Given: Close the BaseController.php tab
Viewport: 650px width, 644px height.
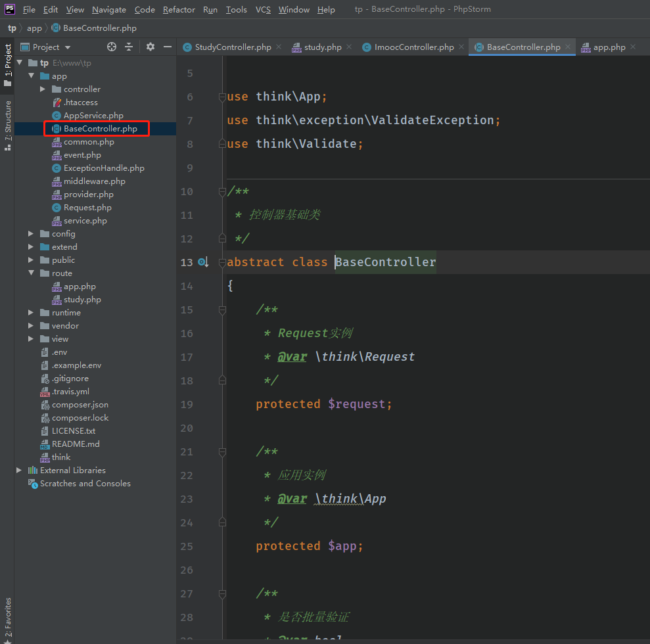Looking at the screenshot, I should pos(568,47).
